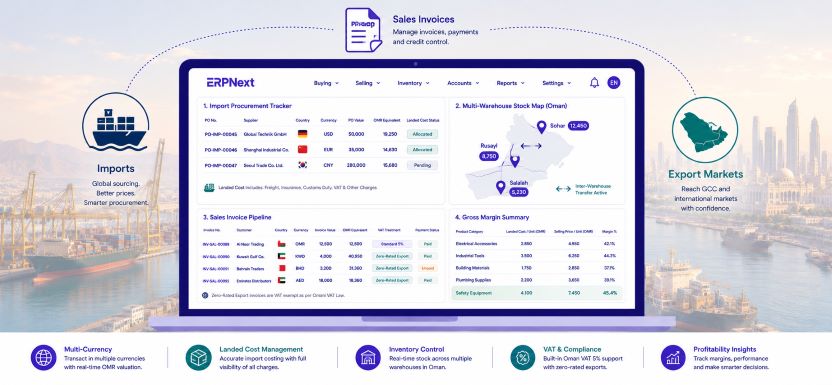
Task: Click the highlighted Safety Equipment row
Action: (x=536, y=293)
